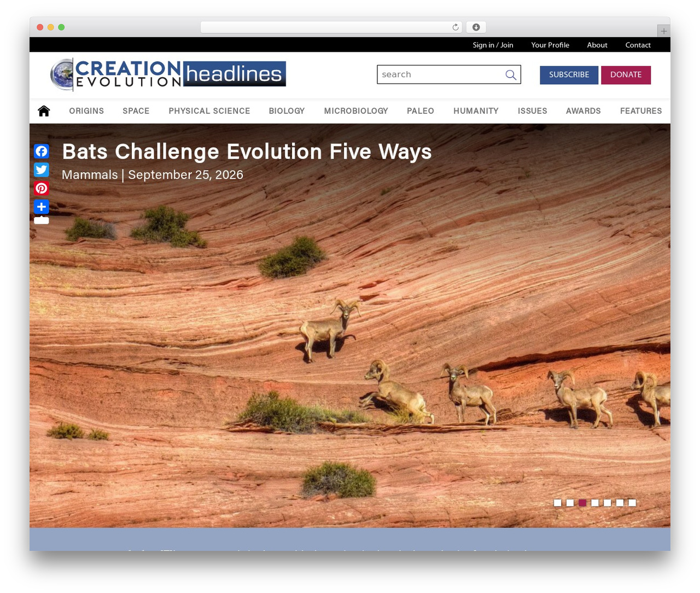Click the bighorn sheep slide image

(x=350, y=325)
